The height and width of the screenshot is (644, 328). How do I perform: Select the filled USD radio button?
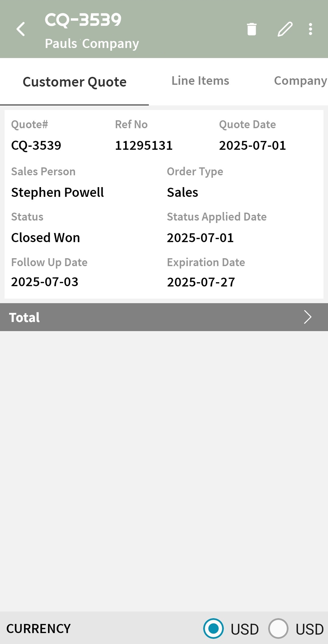[214, 629]
